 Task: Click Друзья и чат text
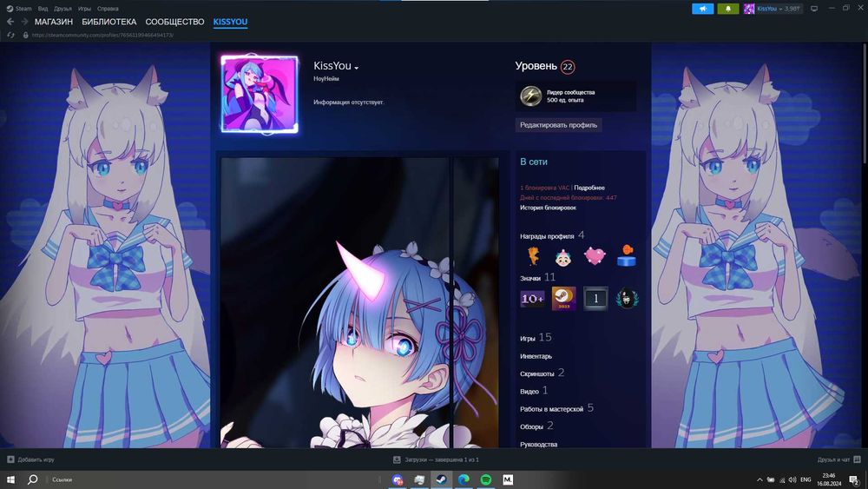point(833,459)
